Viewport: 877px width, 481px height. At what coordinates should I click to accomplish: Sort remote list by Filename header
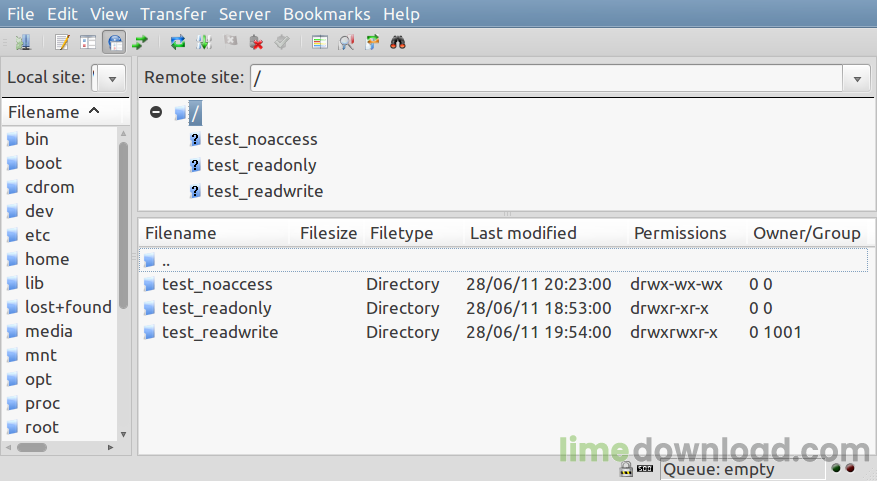(214, 233)
